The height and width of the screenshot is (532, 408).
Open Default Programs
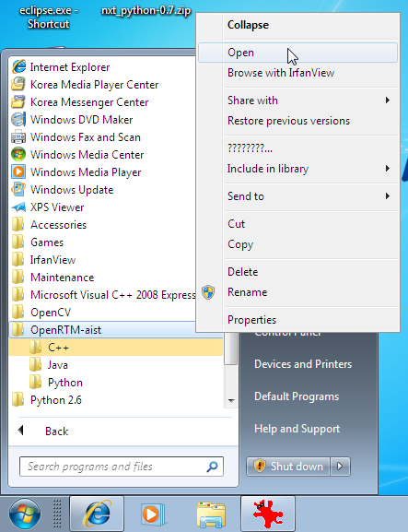[x=297, y=396]
